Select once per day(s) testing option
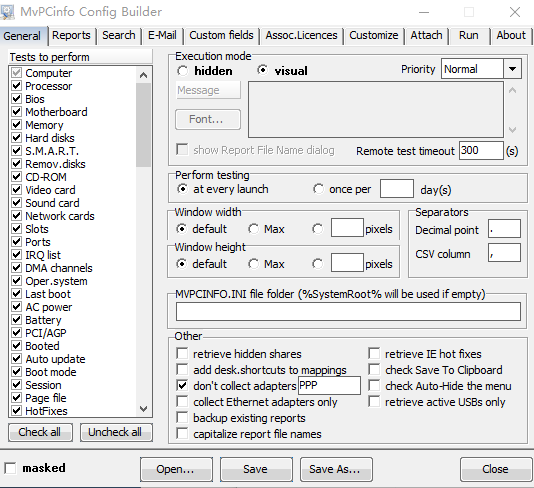The height and width of the screenshot is (488, 534). 318,189
